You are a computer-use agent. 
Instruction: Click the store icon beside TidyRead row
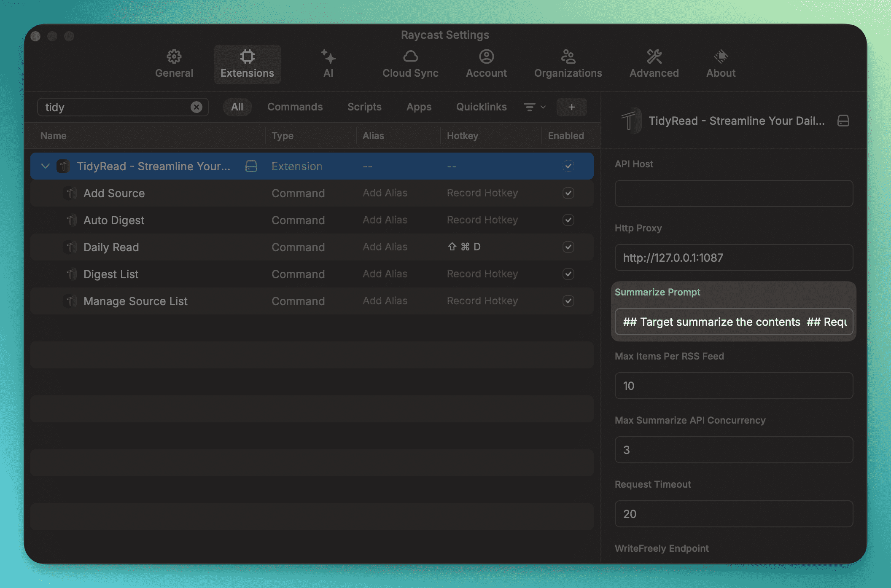point(251,166)
